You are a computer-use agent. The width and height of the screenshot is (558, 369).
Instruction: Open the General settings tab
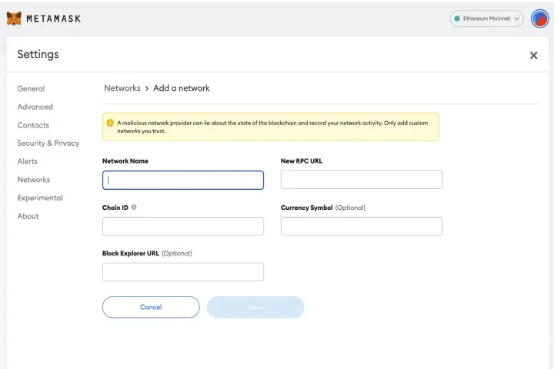pos(31,89)
